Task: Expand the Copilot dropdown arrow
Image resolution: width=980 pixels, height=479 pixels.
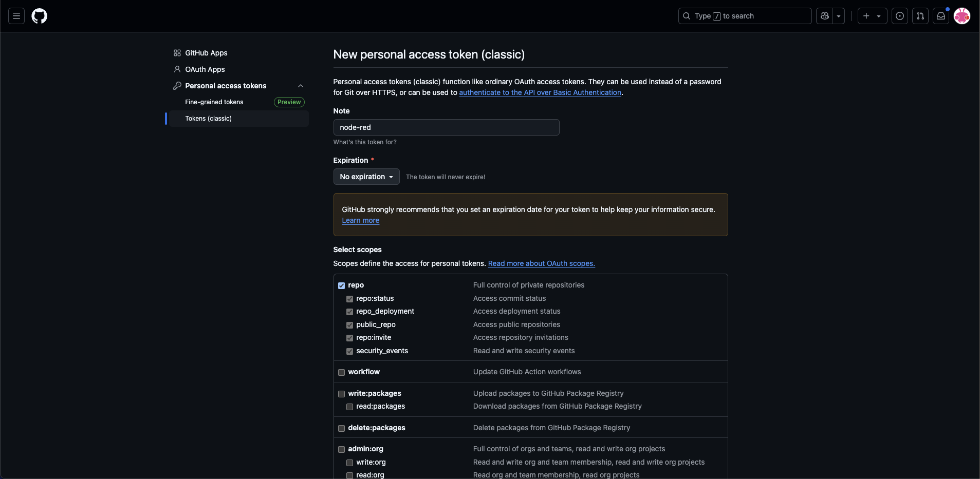Action: tap(839, 16)
